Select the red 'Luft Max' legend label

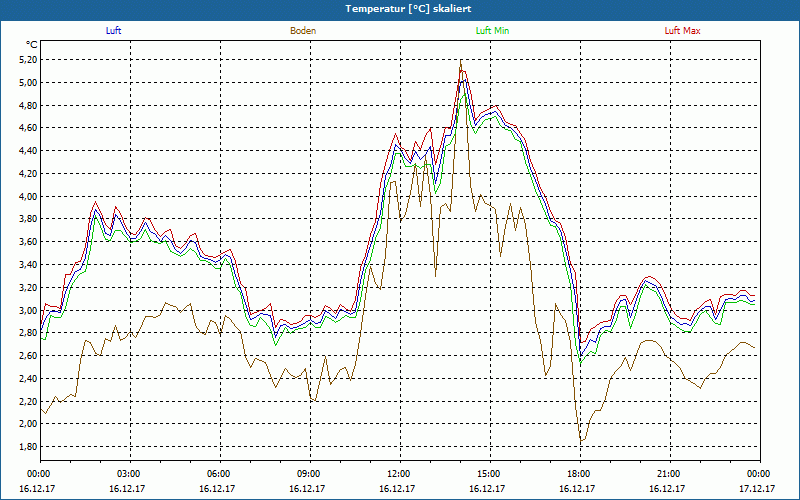pyautogui.click(x=682, y=31)
